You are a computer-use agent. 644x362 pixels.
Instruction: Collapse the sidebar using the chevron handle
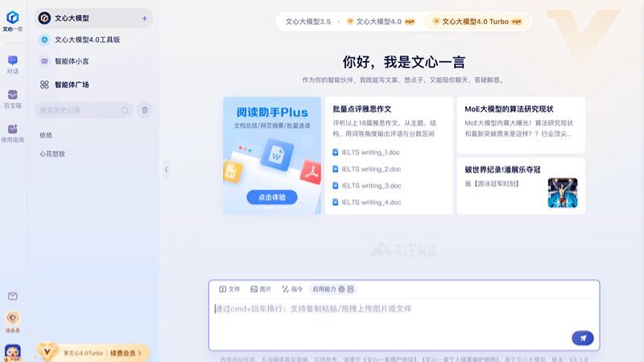(166, 169)
